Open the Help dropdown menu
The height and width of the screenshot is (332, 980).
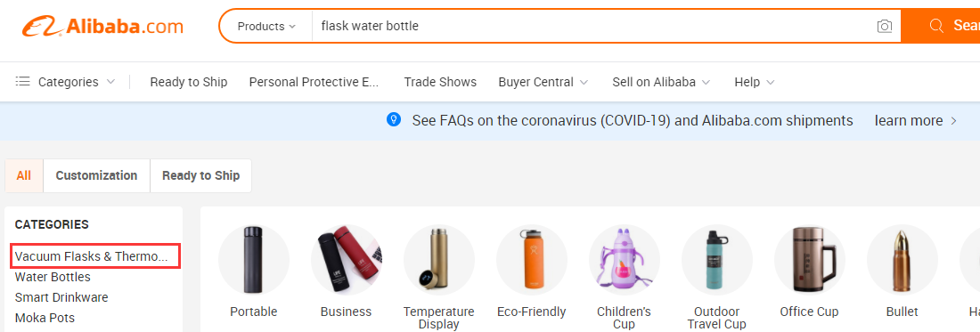[x=755, y=82]
